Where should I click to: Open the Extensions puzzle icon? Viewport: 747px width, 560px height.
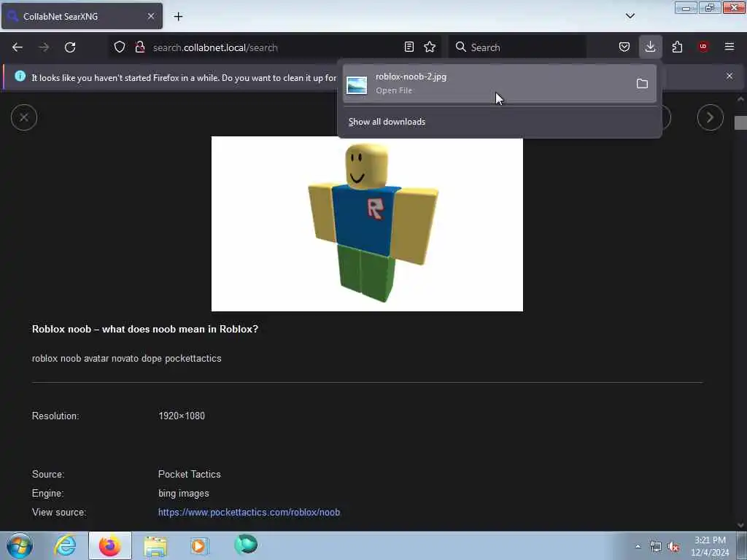(677, 47)
